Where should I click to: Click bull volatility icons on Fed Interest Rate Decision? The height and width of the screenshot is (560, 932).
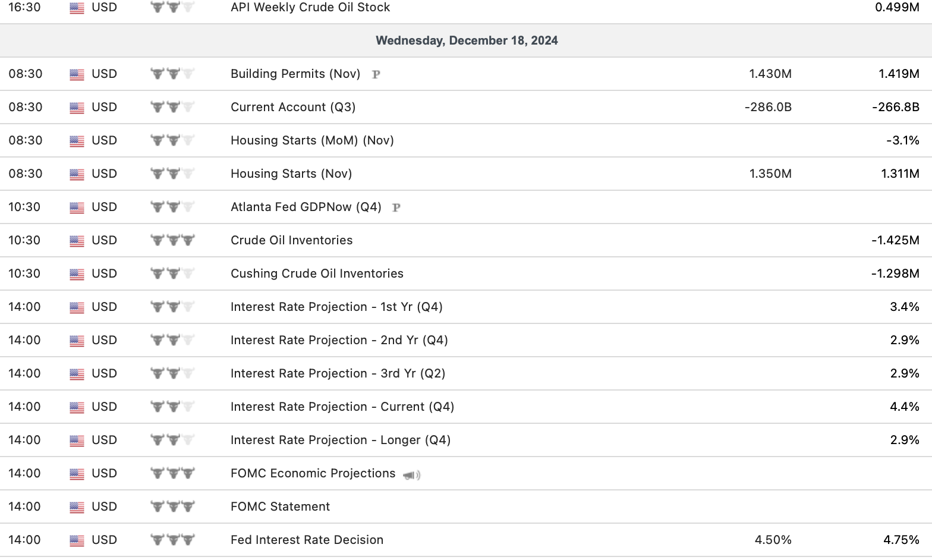[x=172, y=540]
